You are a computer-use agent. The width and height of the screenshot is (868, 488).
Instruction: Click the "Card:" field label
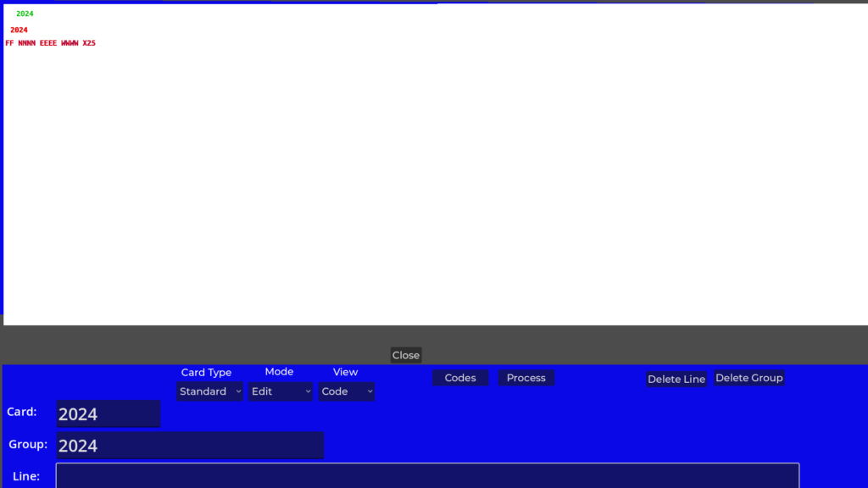point(22,412)
